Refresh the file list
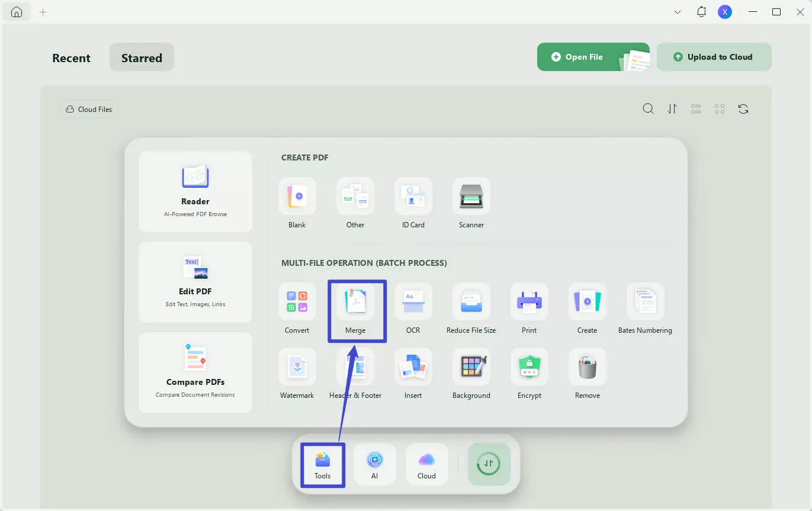Image resolution: width=812 pixels, height=511 pixels. 743,109
